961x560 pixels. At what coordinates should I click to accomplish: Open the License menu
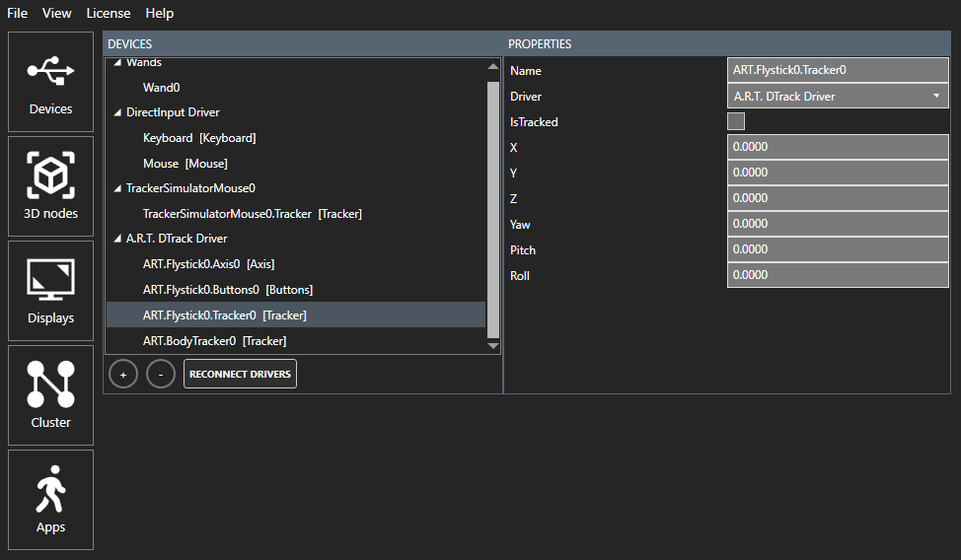108,13
